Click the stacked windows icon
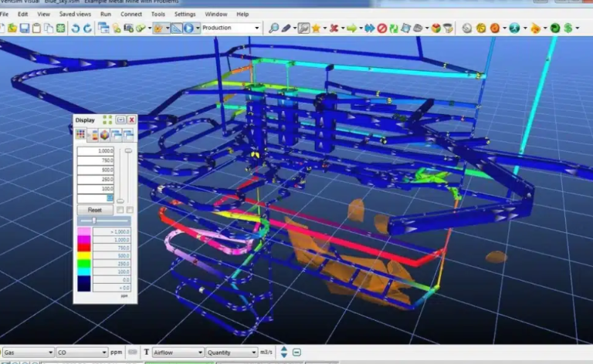This screenshot has width=593, height=364. [103, 29]
